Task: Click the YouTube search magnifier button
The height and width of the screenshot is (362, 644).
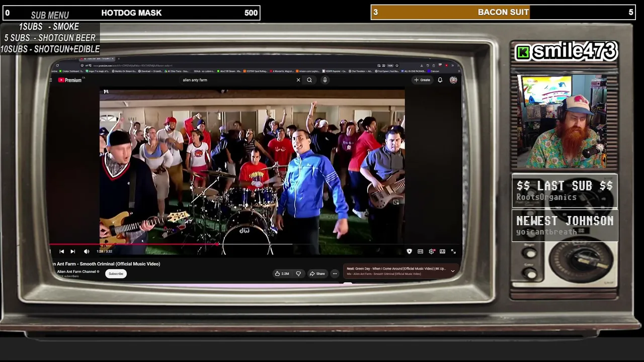Action: coord(309,80)
